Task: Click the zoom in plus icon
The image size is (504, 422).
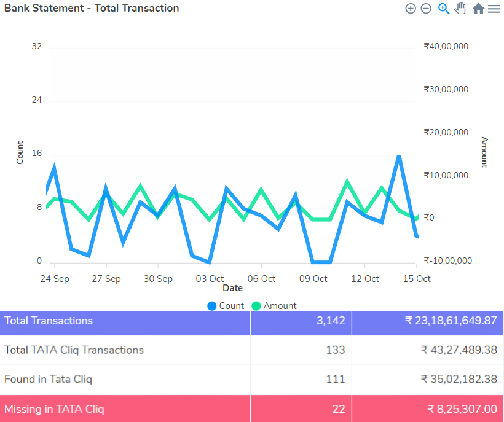Action: coord(411,9)
